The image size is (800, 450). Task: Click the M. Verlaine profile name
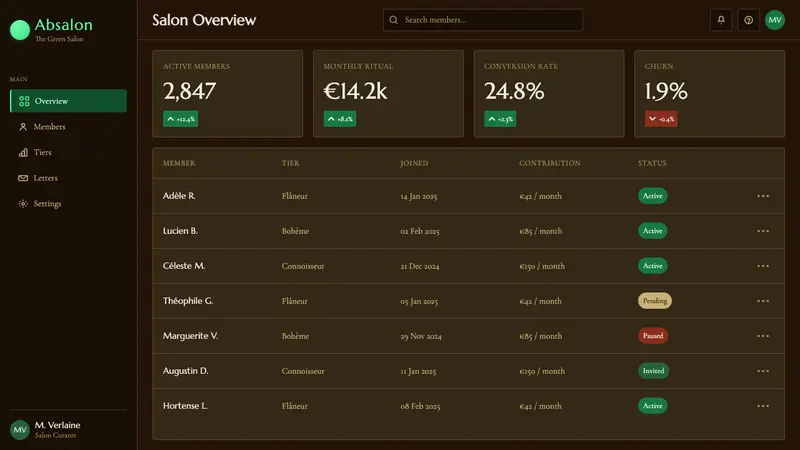tap(57, 425)
